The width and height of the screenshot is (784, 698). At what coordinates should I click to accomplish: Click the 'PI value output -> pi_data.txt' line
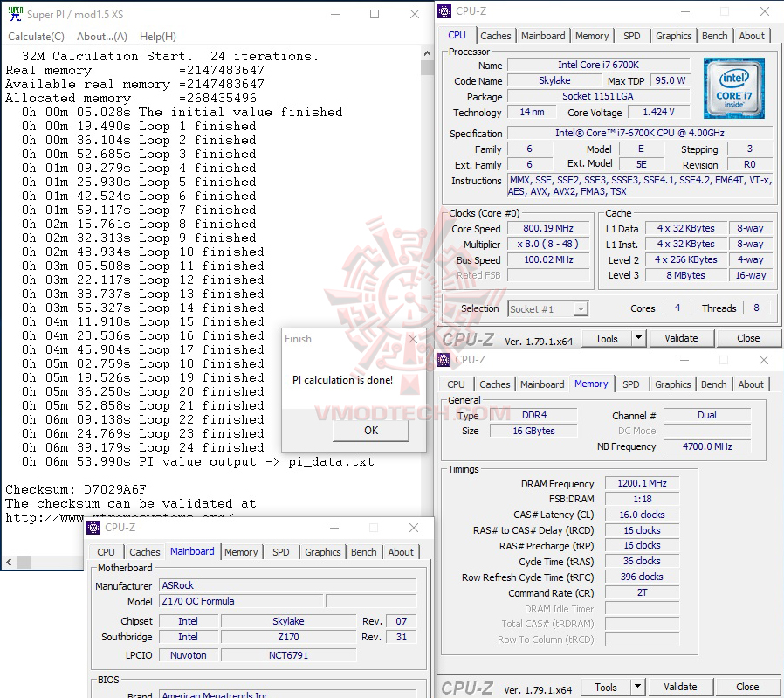click(197, 462)
